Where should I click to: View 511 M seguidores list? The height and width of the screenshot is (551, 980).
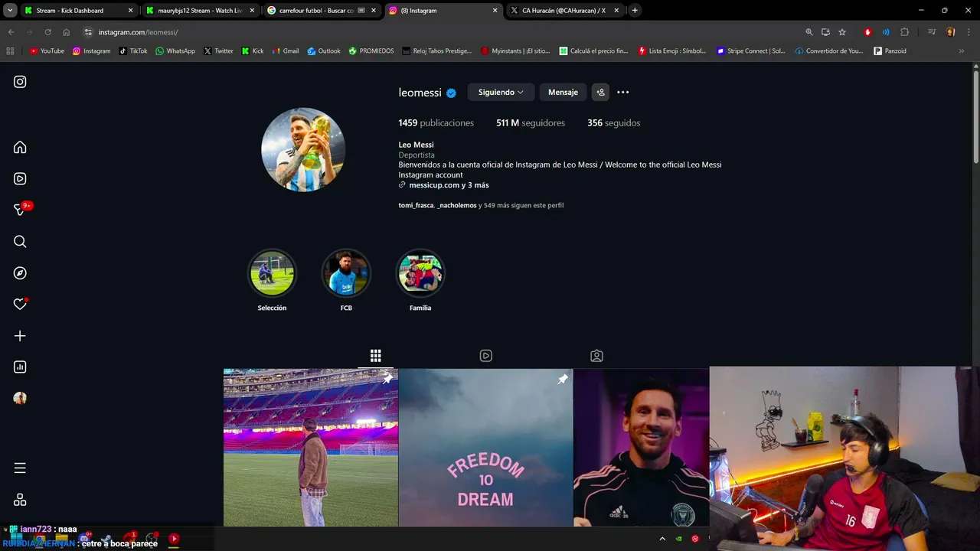(x=531, y=122)
